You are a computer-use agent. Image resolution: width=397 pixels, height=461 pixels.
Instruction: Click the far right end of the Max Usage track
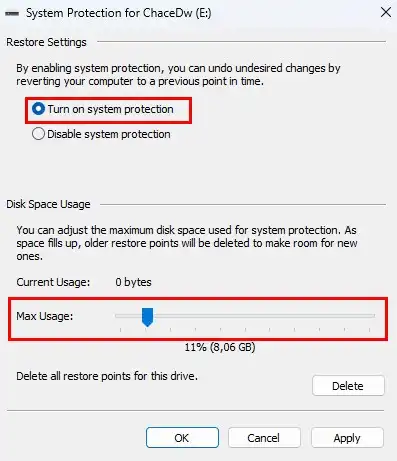coord(373,315)
